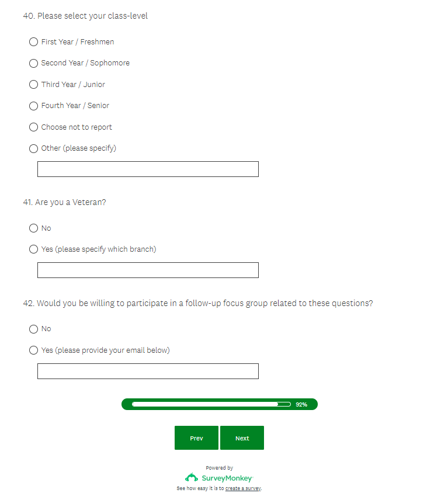448x500 pixels.
Task: Open the 'create a survey' link
Action: pos(243,488)
